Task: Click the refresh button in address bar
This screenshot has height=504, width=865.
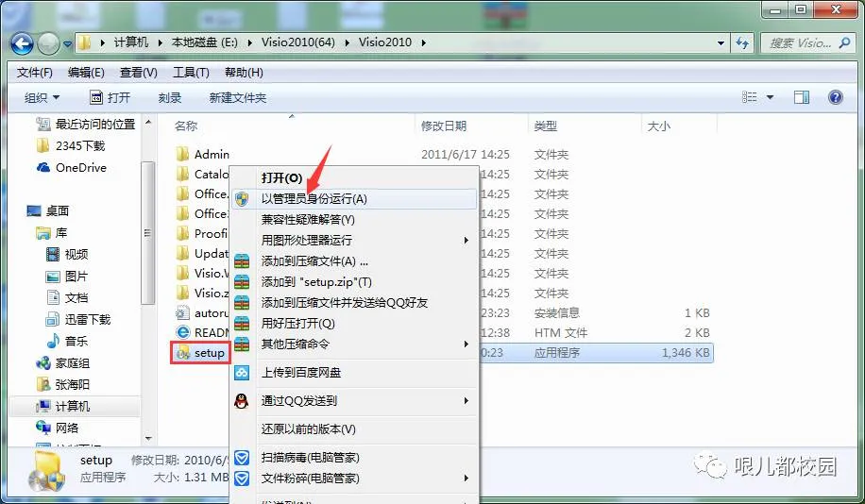Action: coord(742,43)
